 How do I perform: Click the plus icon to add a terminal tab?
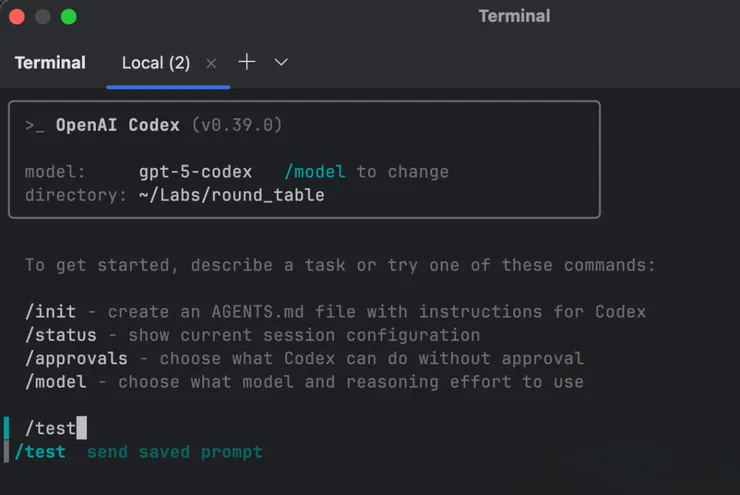247,62
